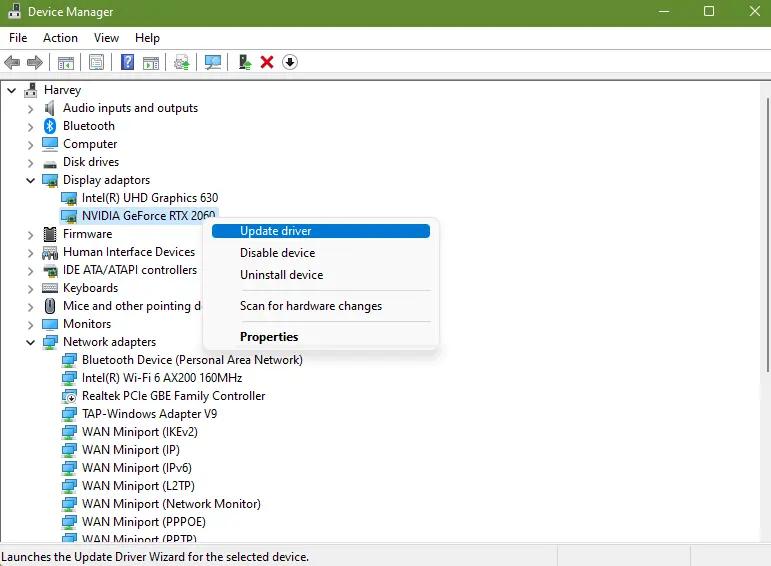Open the Action menu
Viewport: 771px width, 566px height.
click(x=60, y=38)
